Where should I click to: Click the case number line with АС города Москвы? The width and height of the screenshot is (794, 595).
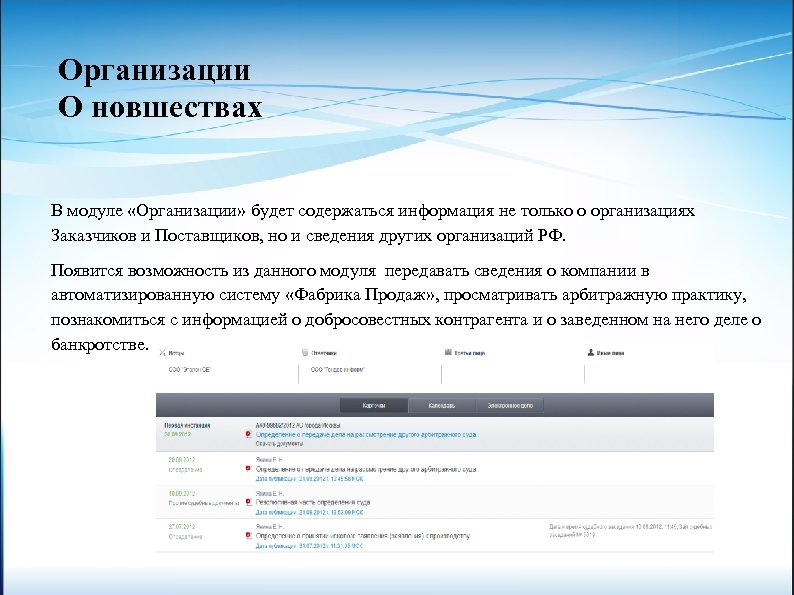(x=298, y=425)
